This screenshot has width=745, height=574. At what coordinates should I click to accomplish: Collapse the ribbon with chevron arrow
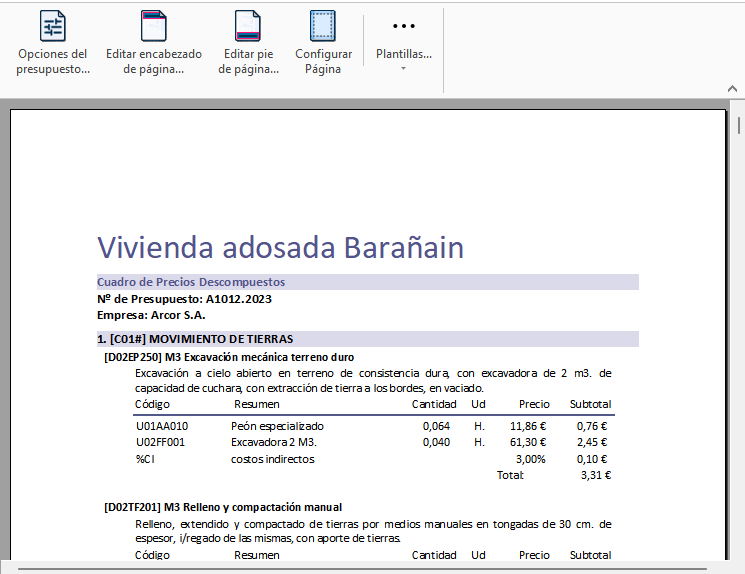(x=732, y=88)
